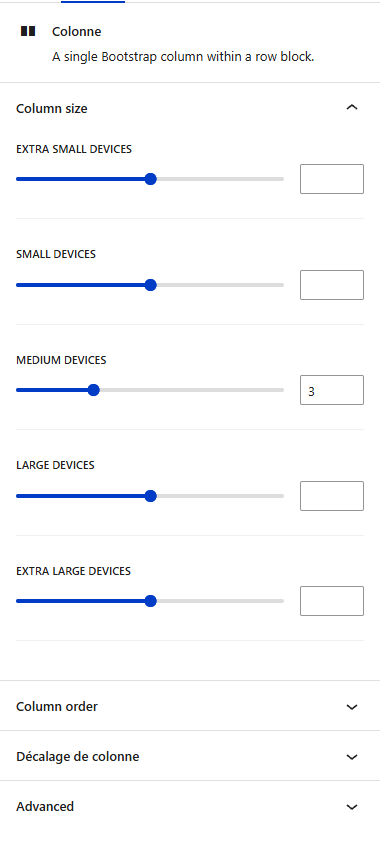Click the Column order heading text
The width and height of the screenshot is (387, 865).
[x=57, y=707]
